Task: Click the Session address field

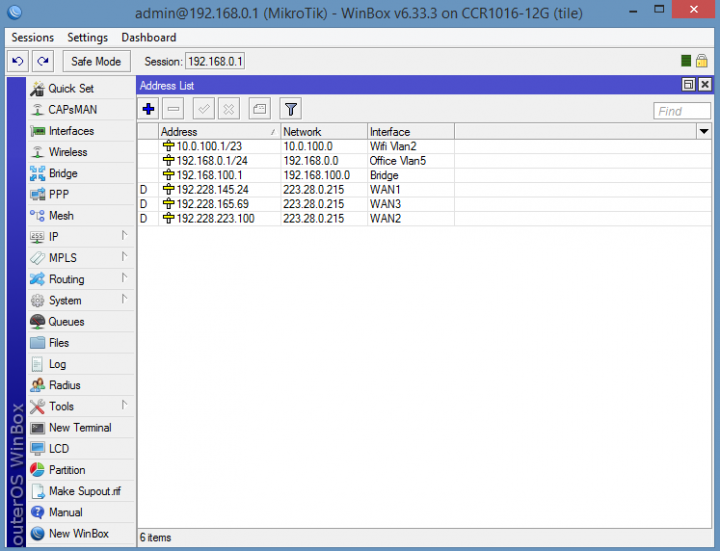Action: pyautogui.click(x=215, y=61)
